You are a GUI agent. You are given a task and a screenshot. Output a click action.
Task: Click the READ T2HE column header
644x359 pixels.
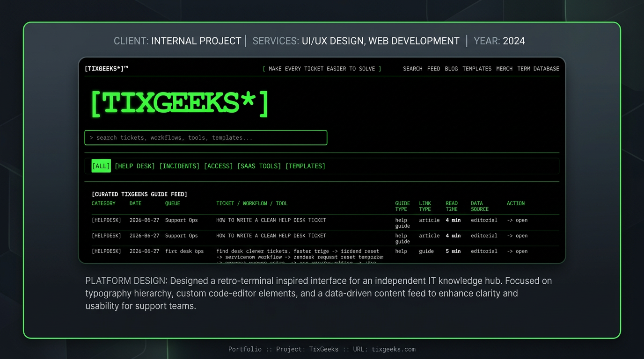[452, 206]
